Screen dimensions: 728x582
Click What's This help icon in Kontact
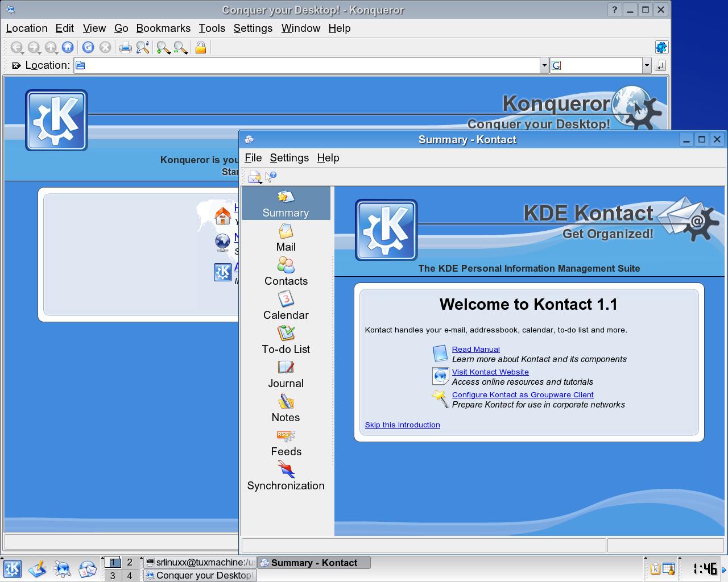[271, 177]
